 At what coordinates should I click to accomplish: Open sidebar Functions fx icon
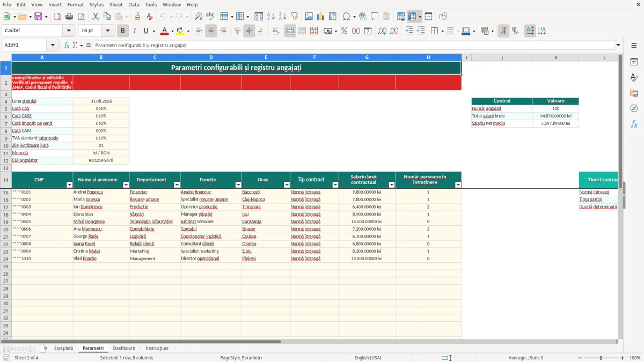tap(634, 124)
